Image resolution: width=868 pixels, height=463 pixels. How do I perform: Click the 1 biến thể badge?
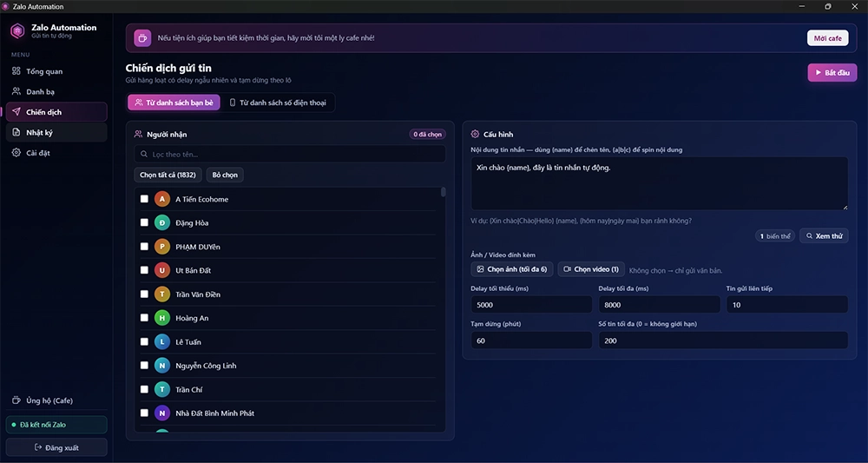(775, 236)
